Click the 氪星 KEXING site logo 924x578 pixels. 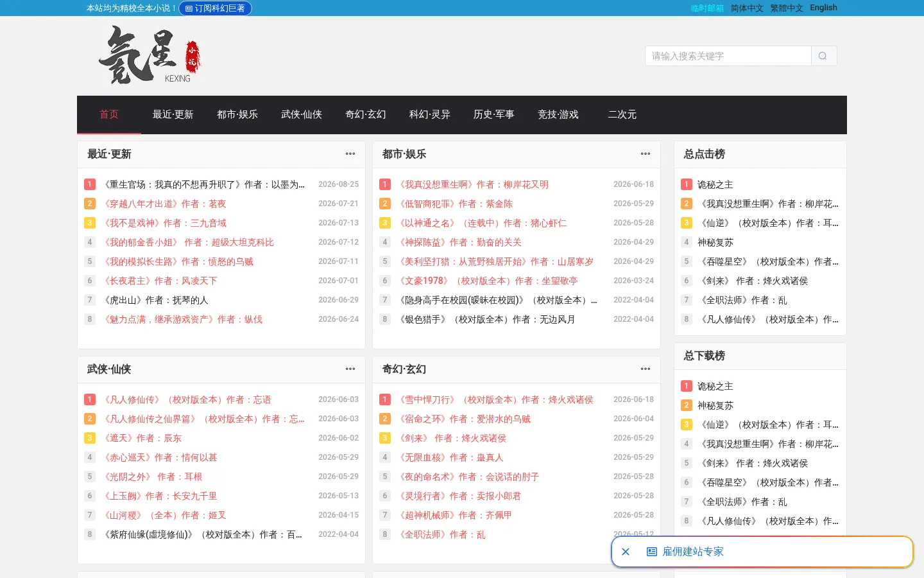(x=150, y=55)
